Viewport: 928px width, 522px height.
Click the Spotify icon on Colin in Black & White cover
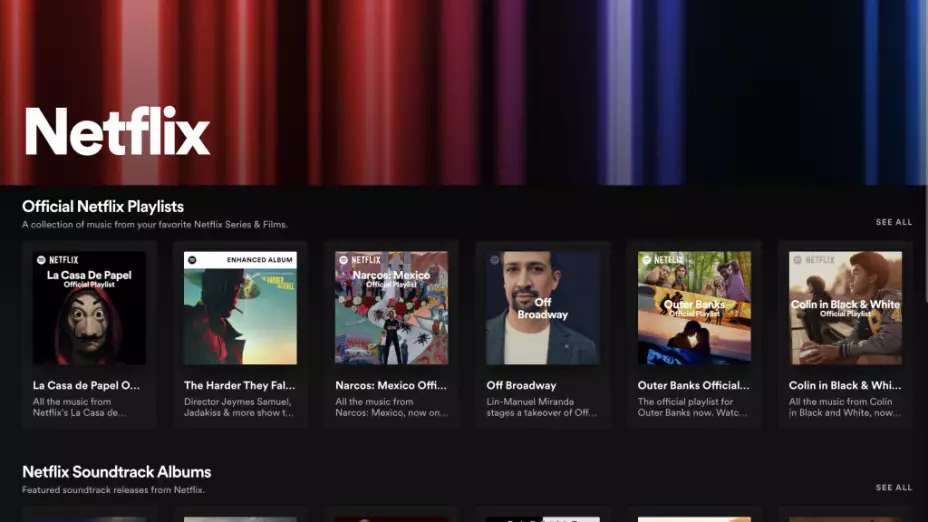(798, 260)
